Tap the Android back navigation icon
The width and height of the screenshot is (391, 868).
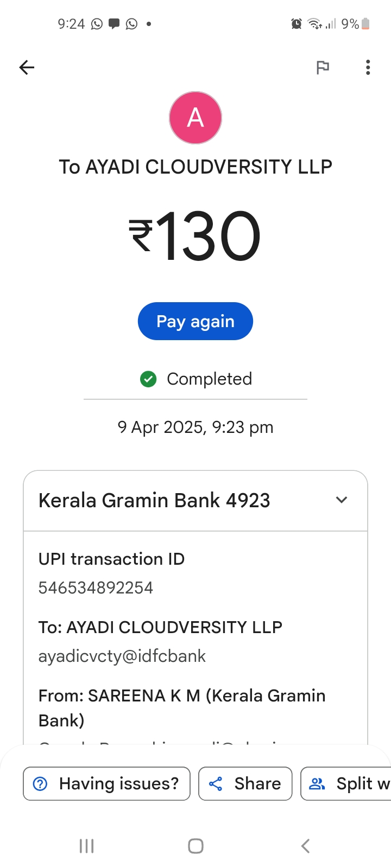[x=305, y=846]
